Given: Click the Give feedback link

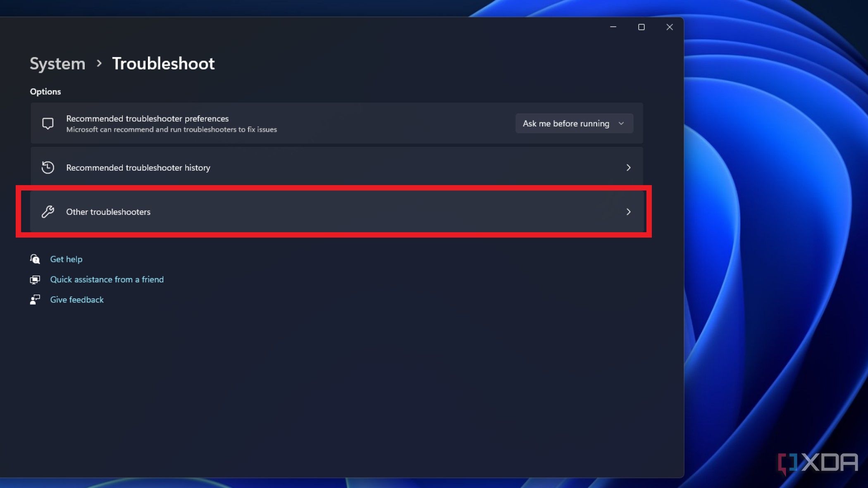Looking at the screenshot, I should click(x=77, y=299).
